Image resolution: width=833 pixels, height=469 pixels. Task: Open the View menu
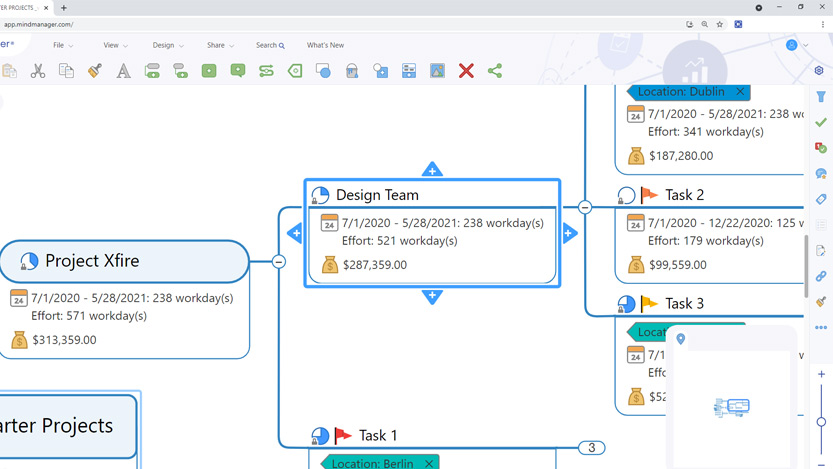[115, 45]
